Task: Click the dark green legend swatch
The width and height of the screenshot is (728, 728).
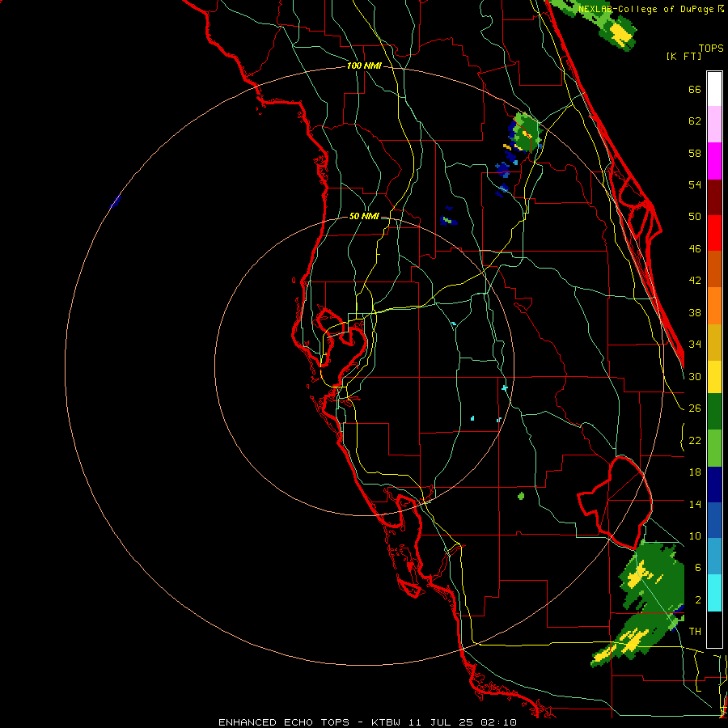Action: pos(714,412)
